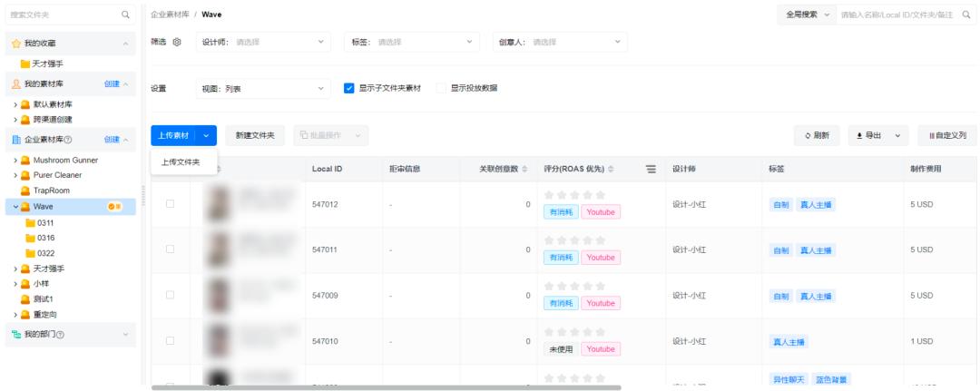Screen dimensions: 980x391
Task: Click the help icon next to 企业素材库
Action: pyautogui.click(x=68, y=140)
